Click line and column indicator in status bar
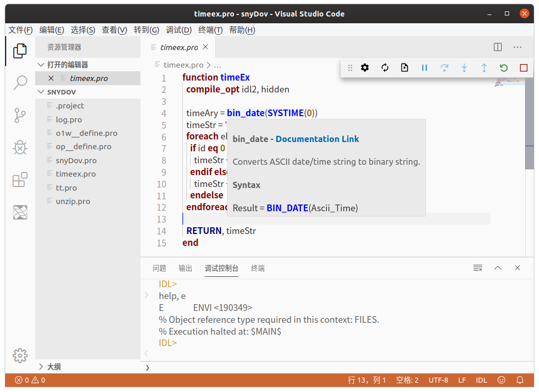 367,380
